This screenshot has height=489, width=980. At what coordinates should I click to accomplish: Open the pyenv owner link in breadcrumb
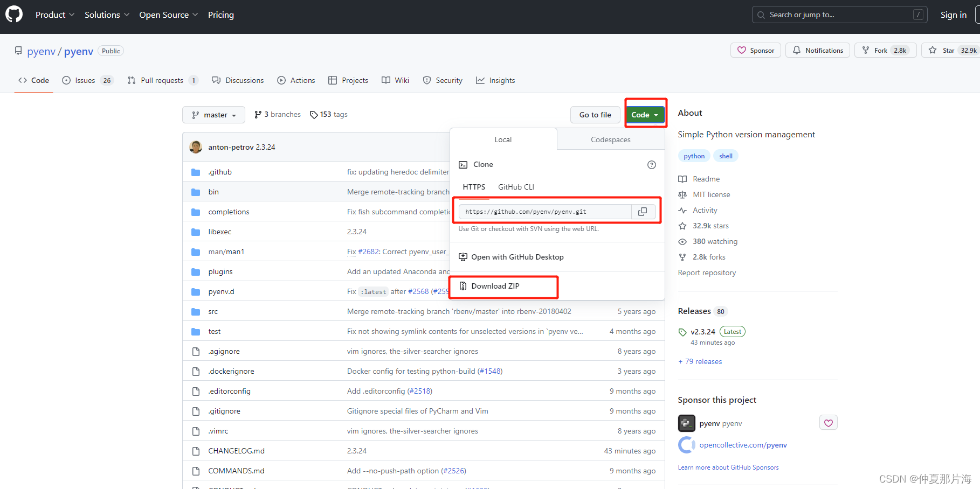(41, 51)
